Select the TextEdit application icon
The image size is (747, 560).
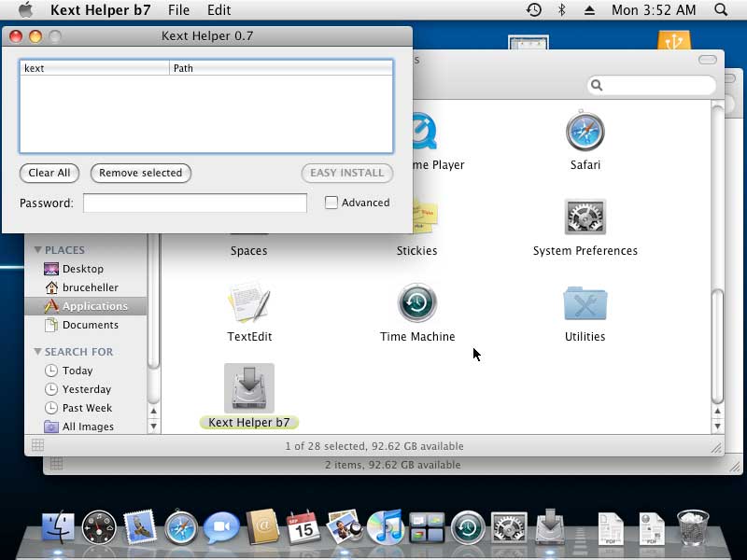(249, 302)
